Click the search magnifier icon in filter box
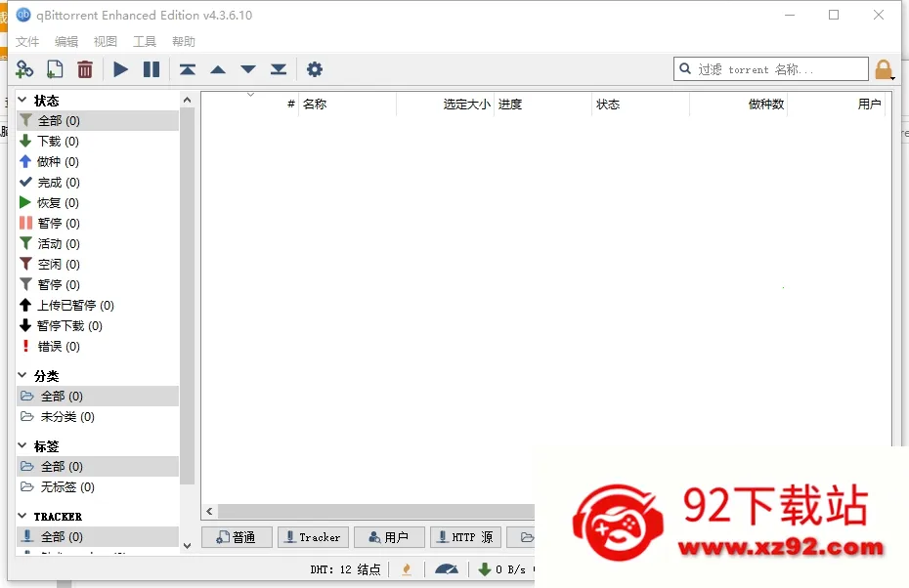This screenshot has height=588, width=909. click(685, 69)
